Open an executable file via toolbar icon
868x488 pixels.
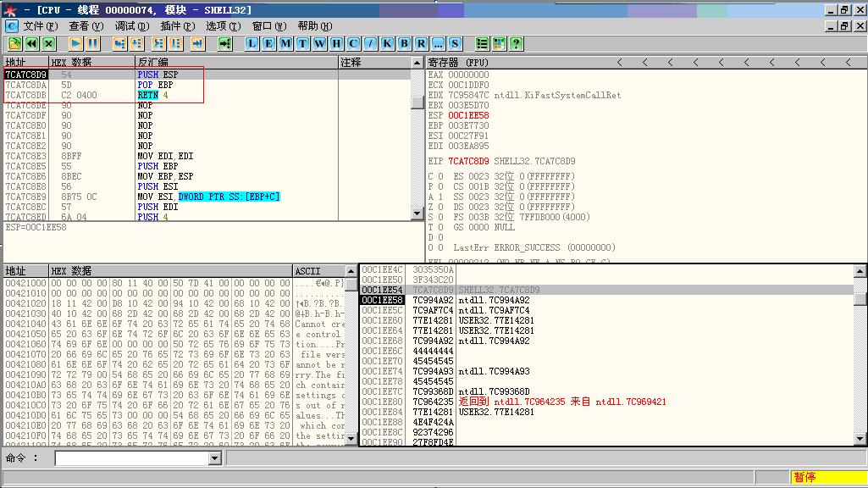pos(14,44)
